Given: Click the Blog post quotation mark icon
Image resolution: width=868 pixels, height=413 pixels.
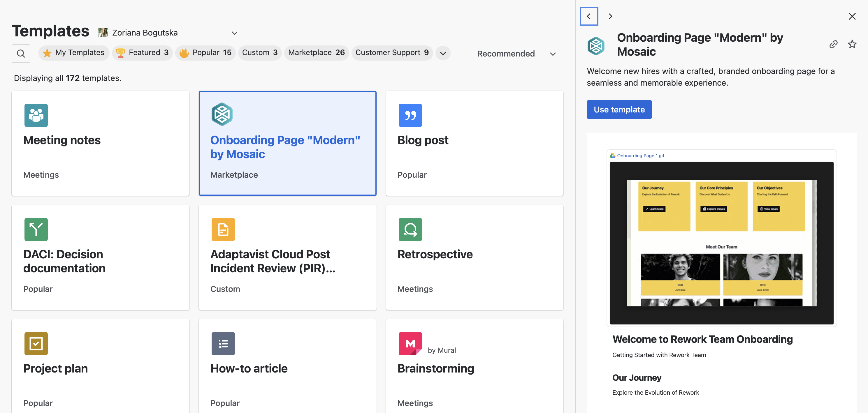Looking at the screenshot, I should point(410,115).
